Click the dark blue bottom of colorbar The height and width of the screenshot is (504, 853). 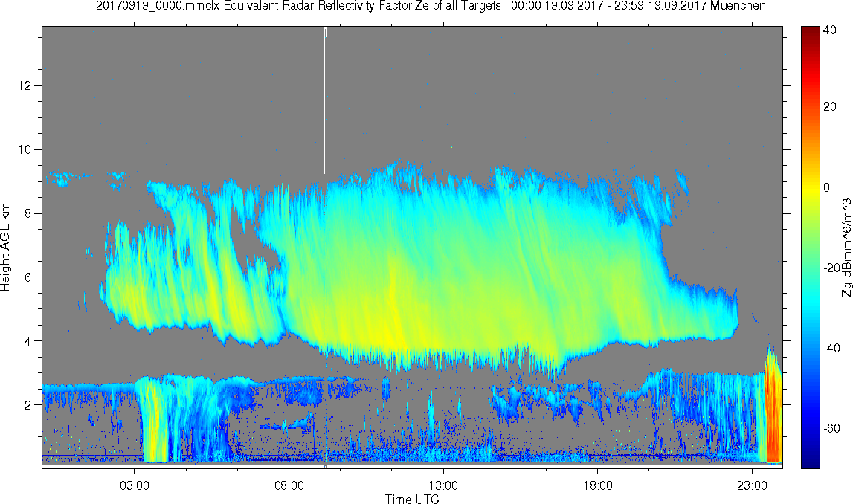coord(810,459)
